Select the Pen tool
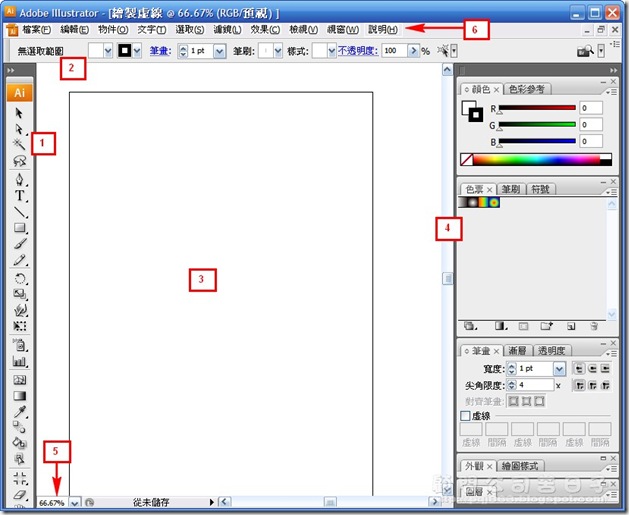 click(19, 179)
